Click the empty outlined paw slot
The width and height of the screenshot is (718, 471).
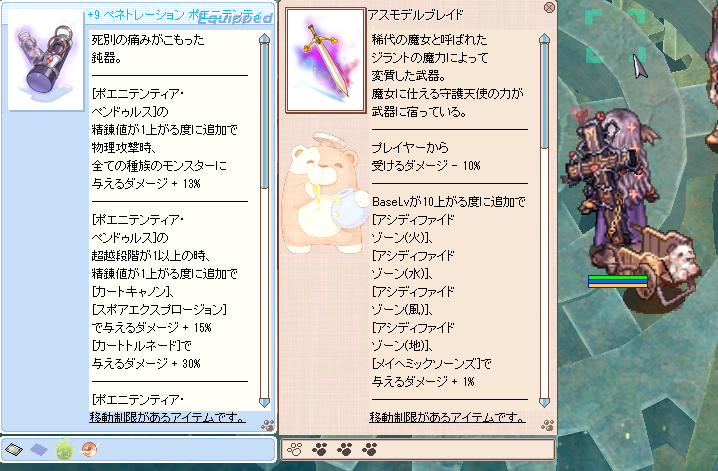click(294, 449)
